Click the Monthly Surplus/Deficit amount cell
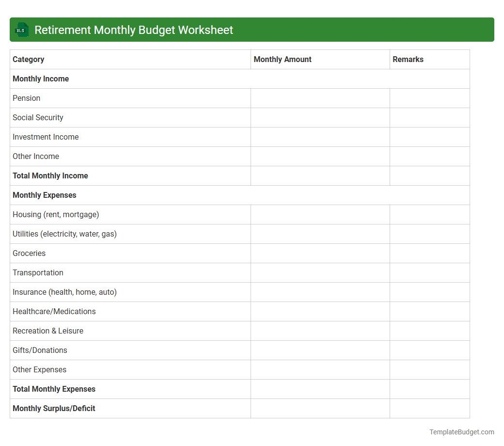 tap(320, 408)
